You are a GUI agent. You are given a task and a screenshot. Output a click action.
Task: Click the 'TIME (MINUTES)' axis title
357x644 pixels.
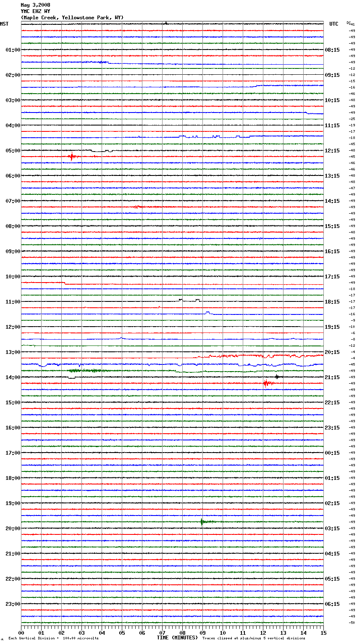pos(177,638)
